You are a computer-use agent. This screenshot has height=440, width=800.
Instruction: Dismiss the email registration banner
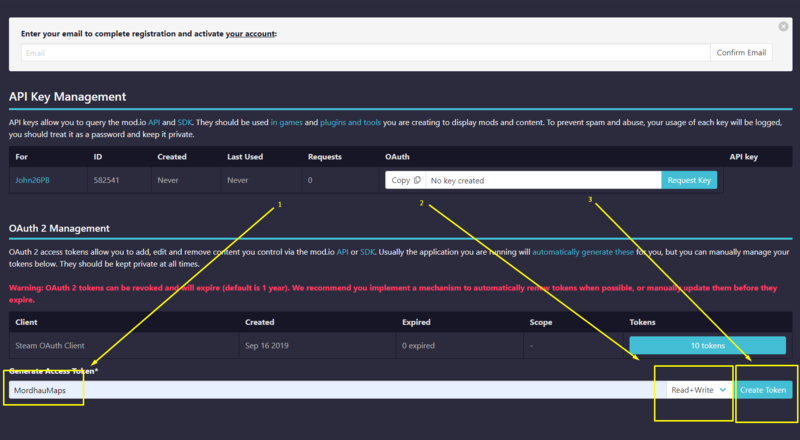click(783, 25)
